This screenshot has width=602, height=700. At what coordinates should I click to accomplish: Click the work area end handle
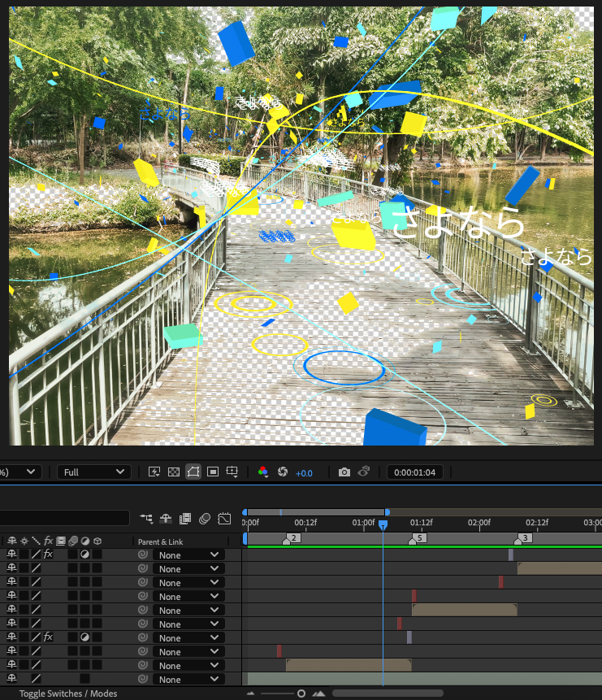pos(388,512)
